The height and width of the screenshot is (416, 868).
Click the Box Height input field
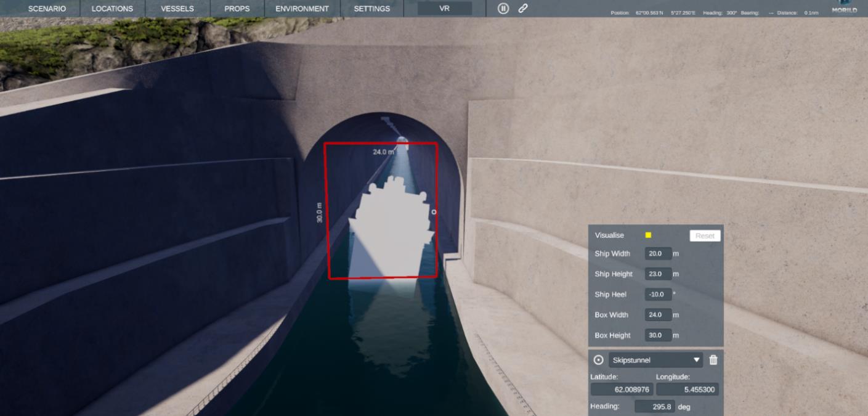657,335
